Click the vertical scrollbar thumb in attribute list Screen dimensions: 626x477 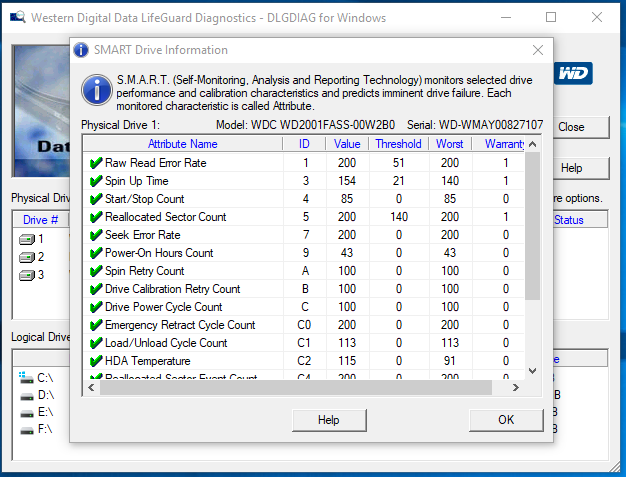(532, 226)
